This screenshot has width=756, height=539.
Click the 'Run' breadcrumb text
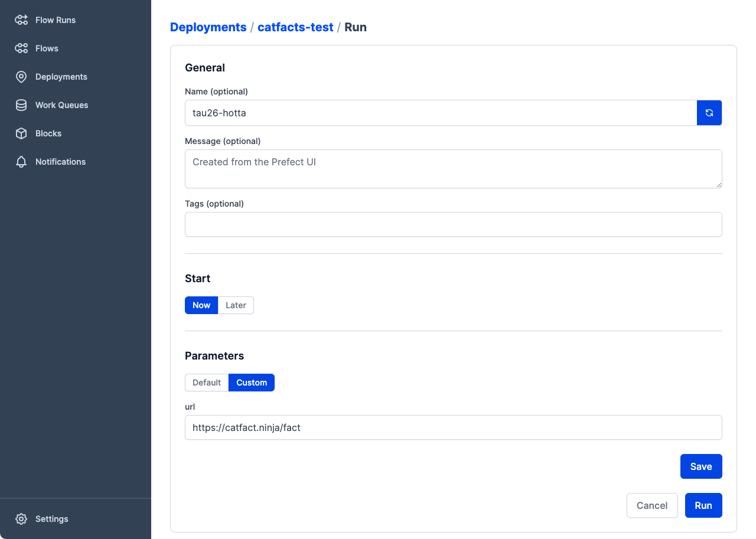tap(356, 27)
